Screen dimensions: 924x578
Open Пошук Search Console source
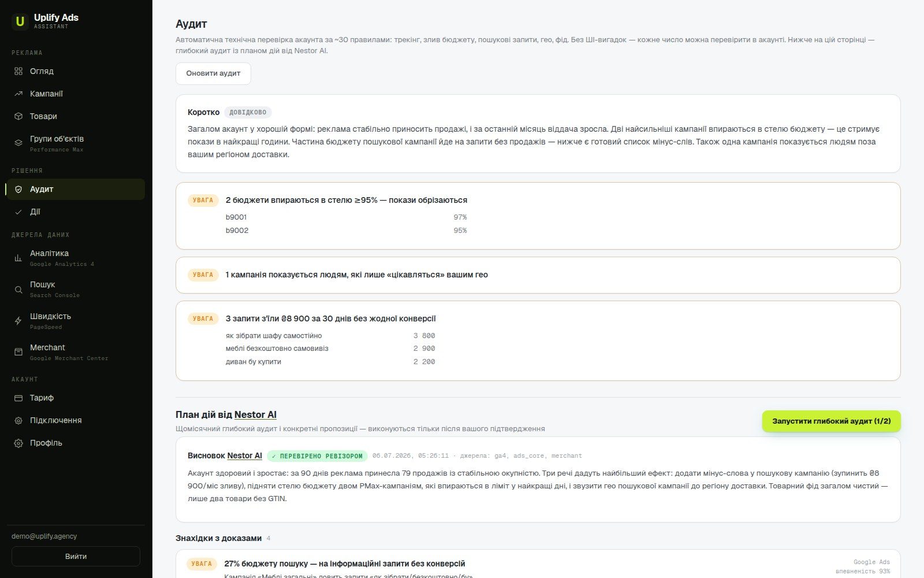(x=76, y=290)
